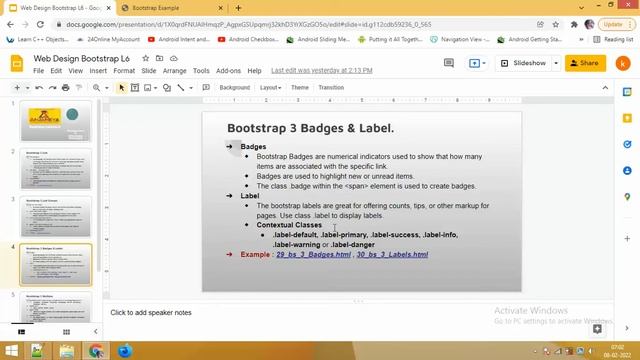The width and height of the screenshot is (640, 360).
Task: Click the Insert image icon
Action: pos(148,88)
